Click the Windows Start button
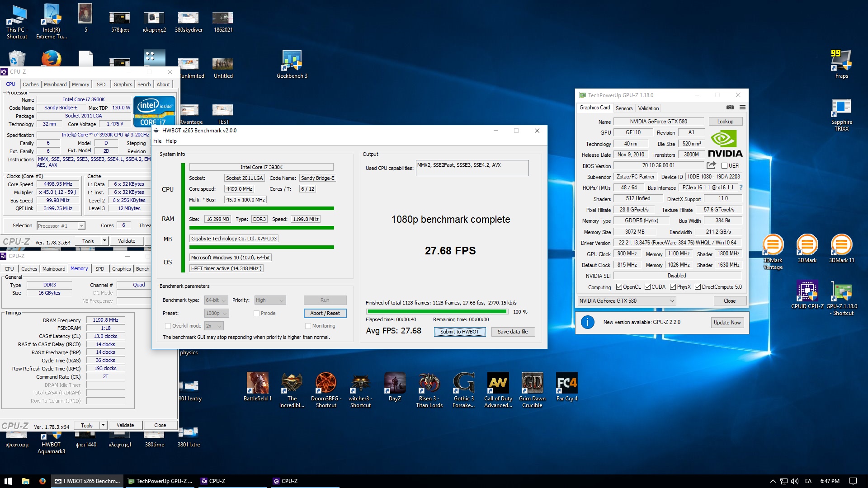The image size is (868, 488). tap(8, 481)
